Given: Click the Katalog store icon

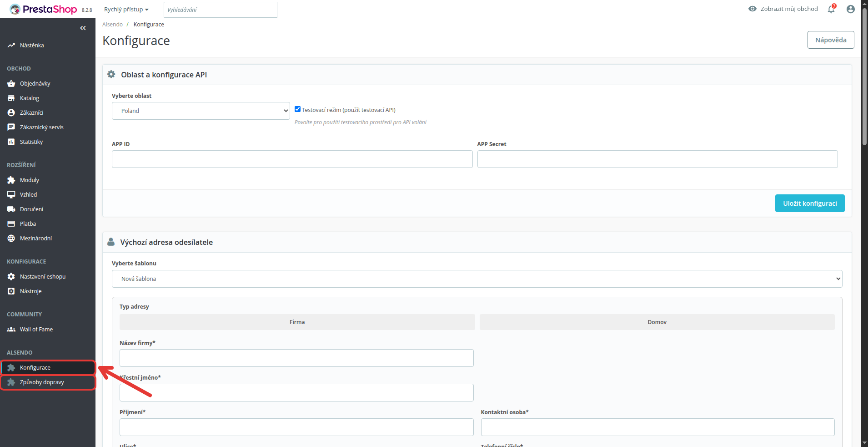Looking at the screenshot, I should point(11,98).
